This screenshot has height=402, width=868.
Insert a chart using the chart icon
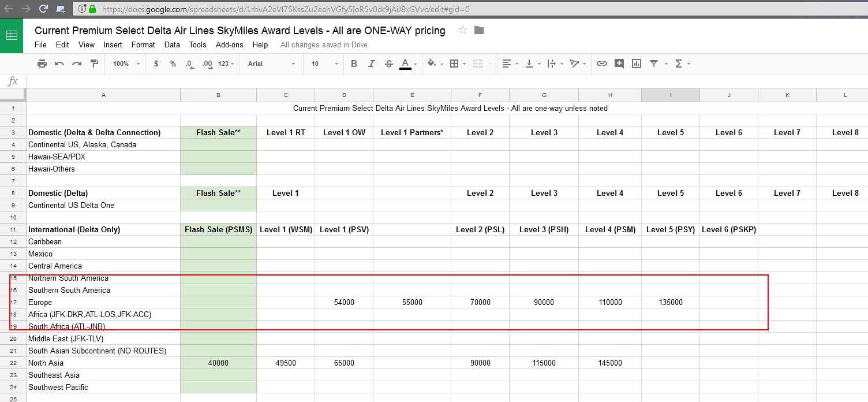click(x=637, y=64)
